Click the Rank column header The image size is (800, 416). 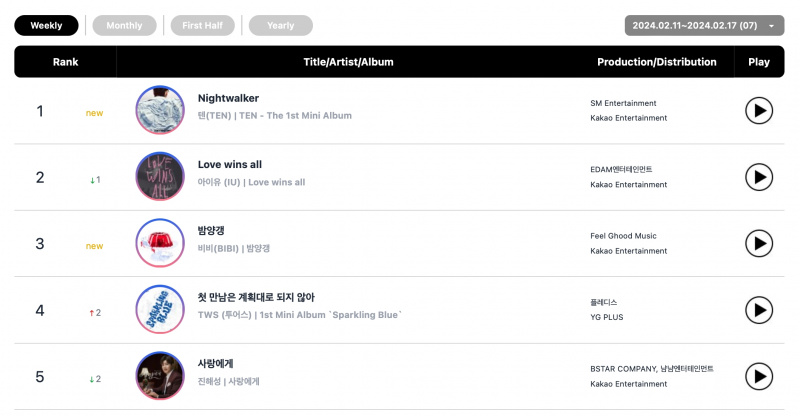(65, 62)
